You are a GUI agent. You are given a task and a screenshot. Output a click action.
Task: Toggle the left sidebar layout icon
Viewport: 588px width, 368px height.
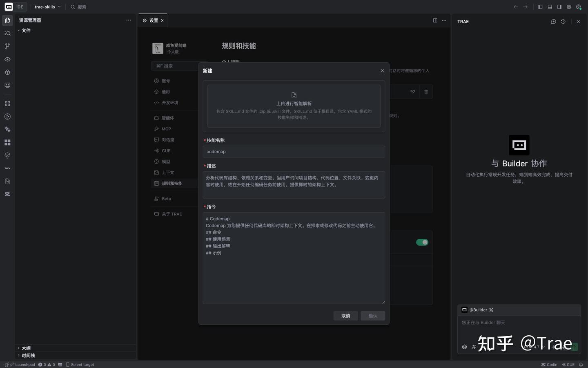540,7
